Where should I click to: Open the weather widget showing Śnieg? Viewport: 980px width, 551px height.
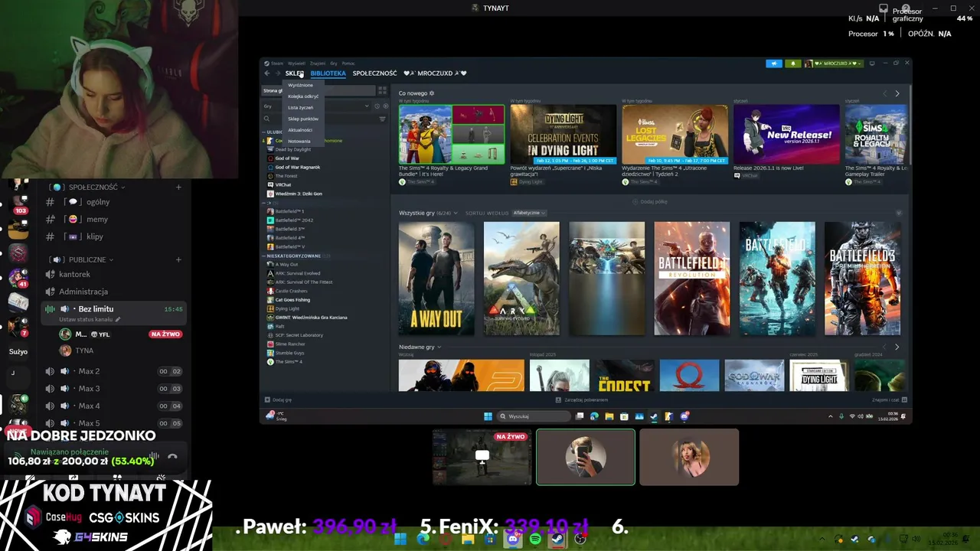[276, 416]
